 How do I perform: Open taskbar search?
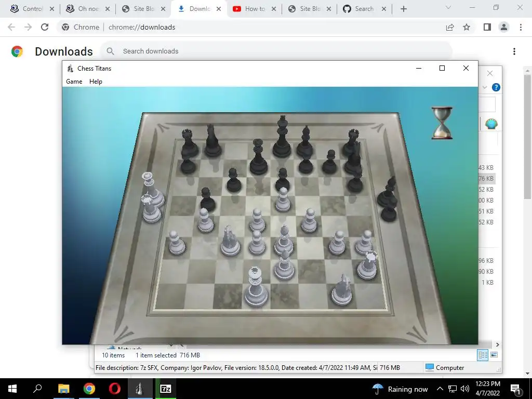click(37, 389)
